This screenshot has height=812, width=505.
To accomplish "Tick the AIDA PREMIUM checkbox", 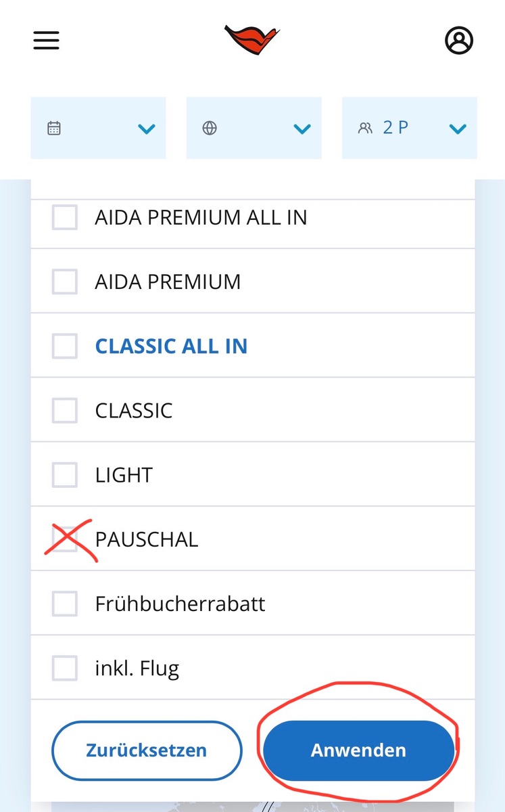I will point(65,281).
